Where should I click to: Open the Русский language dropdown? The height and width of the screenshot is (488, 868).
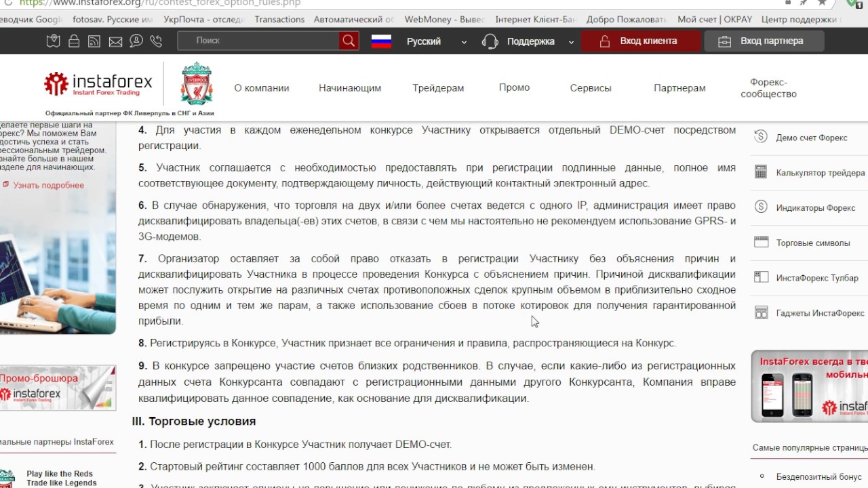click(437, 41)
